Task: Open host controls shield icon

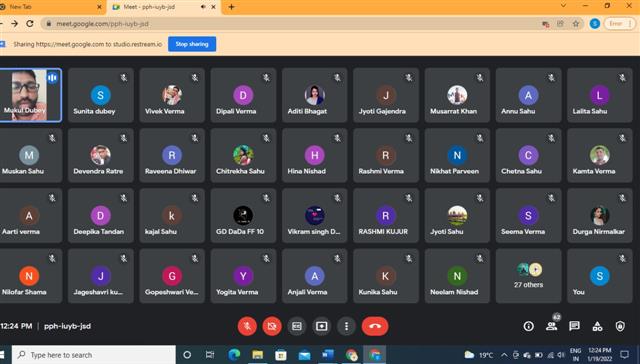Action: coord(620,326)
